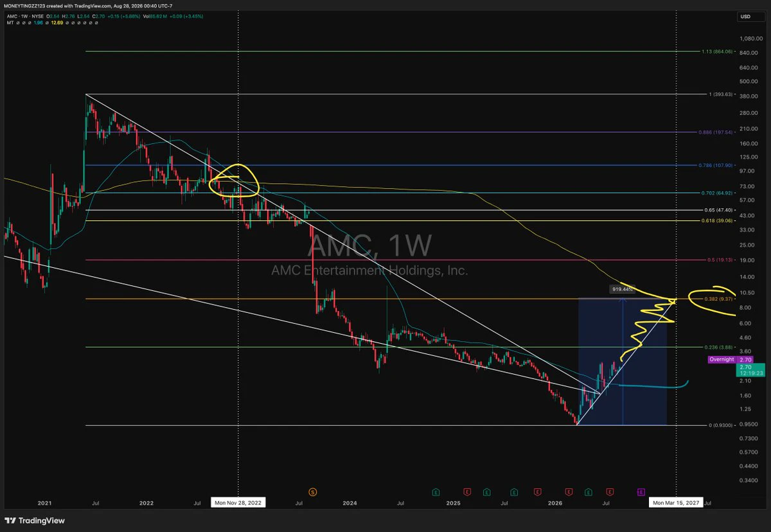Select the 0 (0.9300) Fibonacci label
The width and height of the screenshot is (771, 532).
tap(720, 425)
